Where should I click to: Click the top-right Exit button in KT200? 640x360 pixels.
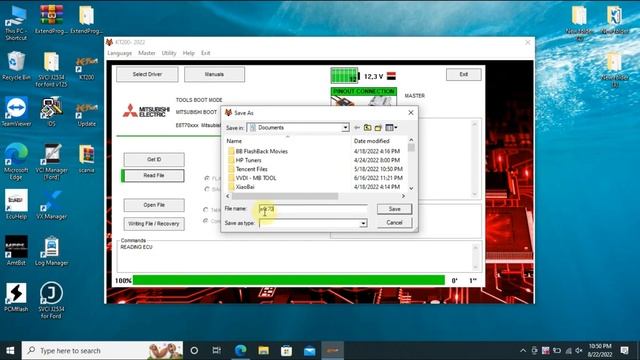click(x=464, y=74)
